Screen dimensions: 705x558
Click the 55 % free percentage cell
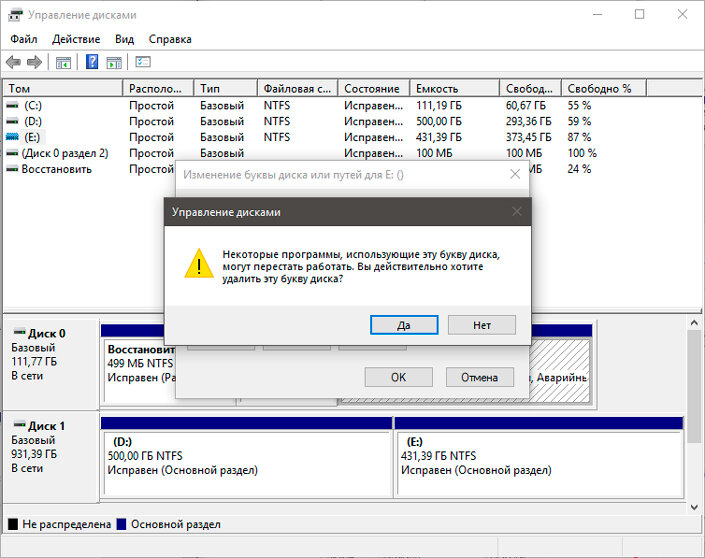coord(579,106)
